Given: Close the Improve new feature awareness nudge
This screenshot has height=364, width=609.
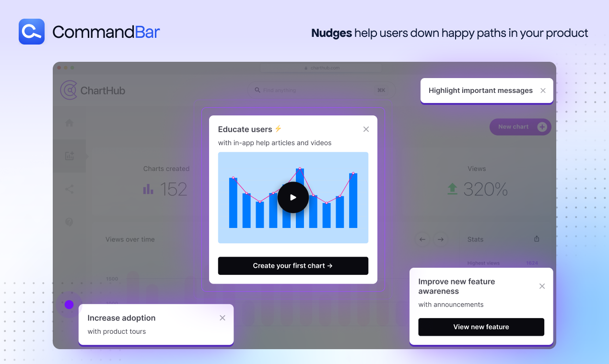Looking at the screenshot, I should [542, 286].
